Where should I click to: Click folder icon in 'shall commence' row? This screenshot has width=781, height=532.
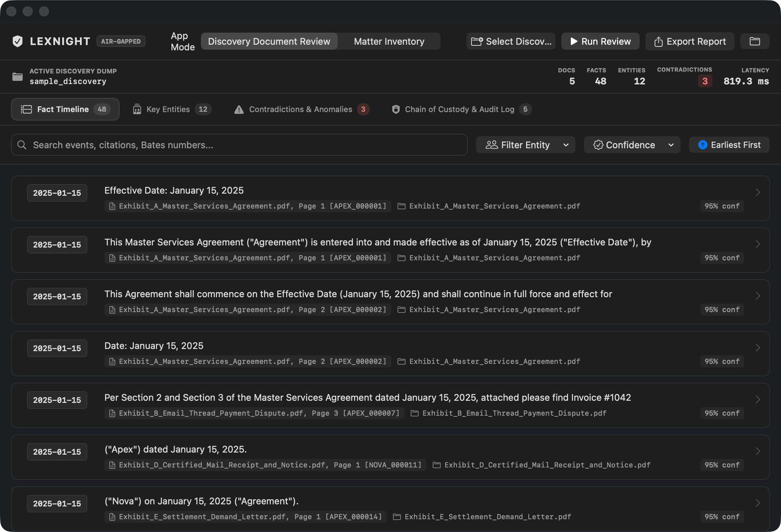click(402, 310)
